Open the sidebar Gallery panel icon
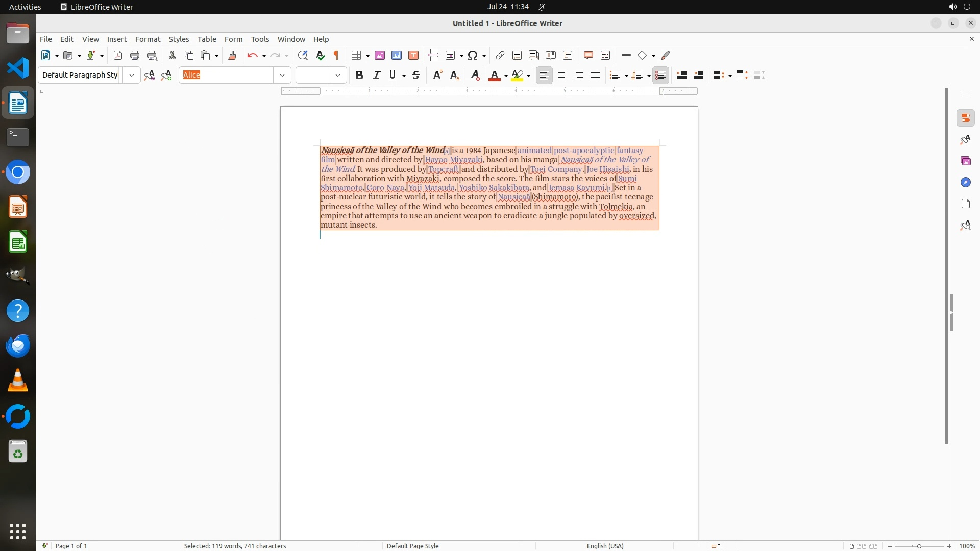Image resolution: width=980 pixels, height=551 pixels. [x=965, y=161]
